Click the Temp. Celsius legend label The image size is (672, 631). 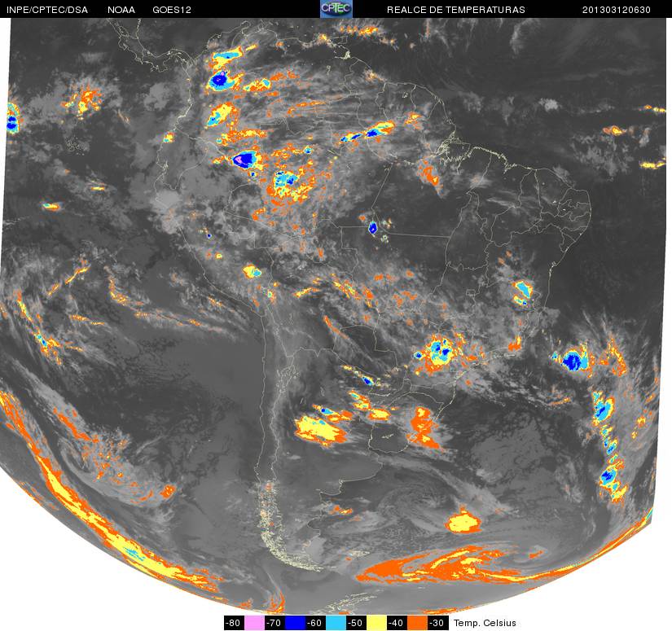coord(485,623)
